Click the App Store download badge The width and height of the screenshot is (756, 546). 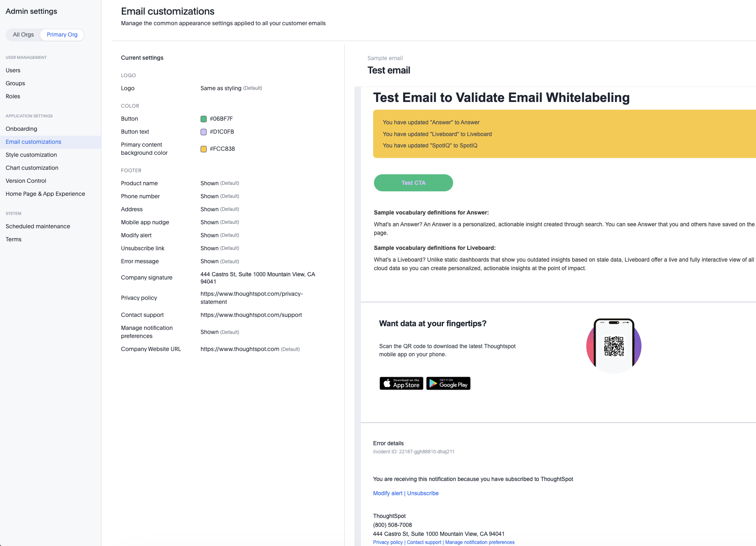[401, 383]
